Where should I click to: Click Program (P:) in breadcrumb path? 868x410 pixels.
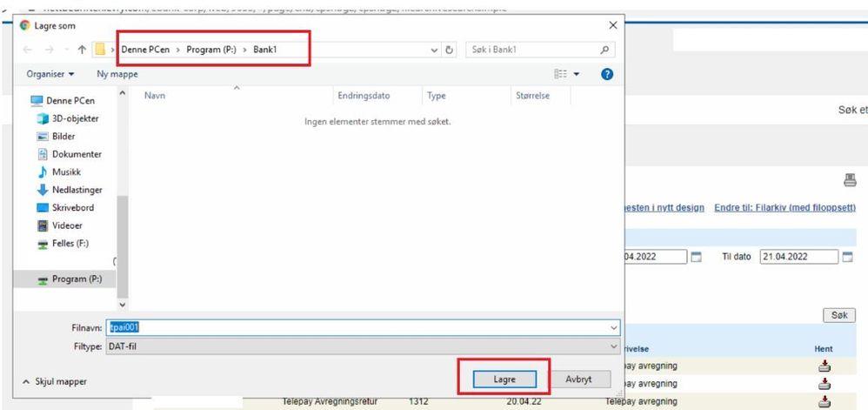point(210,50)
